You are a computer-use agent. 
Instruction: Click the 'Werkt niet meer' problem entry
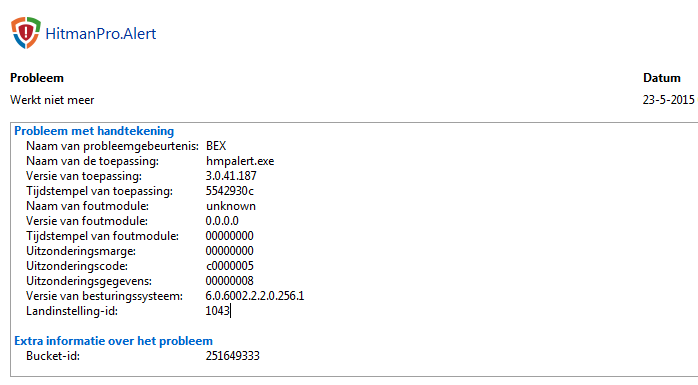[52, 100]
